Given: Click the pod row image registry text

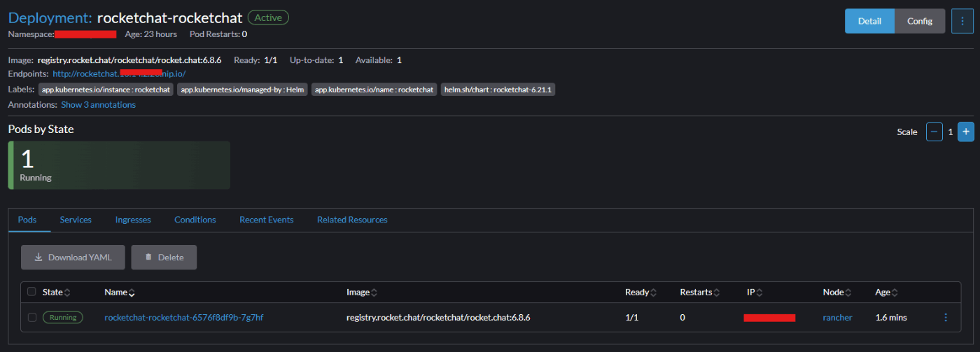Looking at the screenshot, I should pyautogui.click(x=438, y=318).
